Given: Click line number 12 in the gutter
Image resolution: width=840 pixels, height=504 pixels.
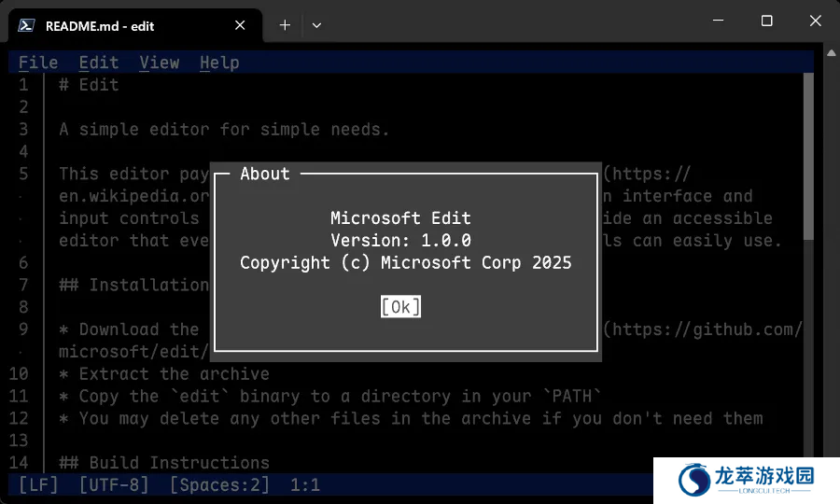Looking at the screenshot, I should point(19,418).
